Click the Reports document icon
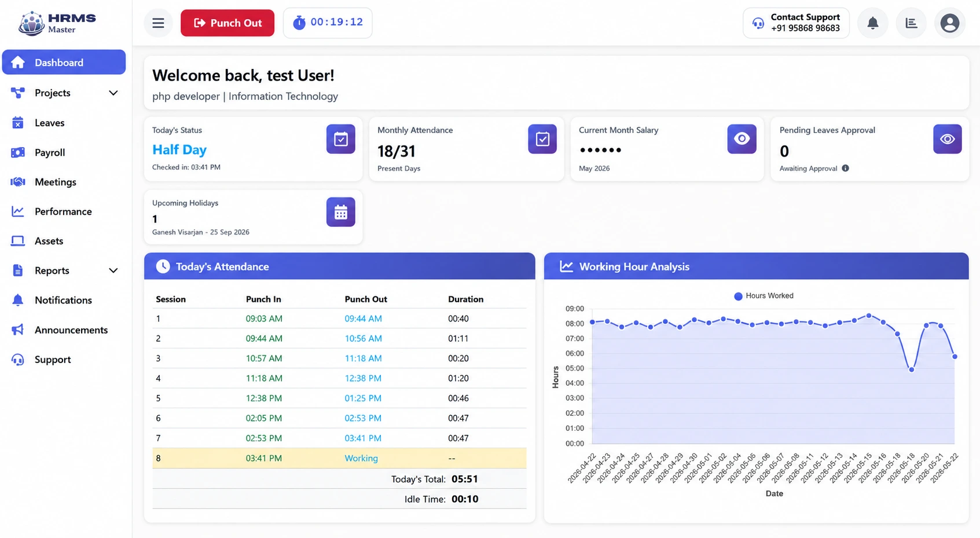Image resolution: width=980 pixels, height=538 pixels. pyautogui.click(x=18, y=270)
